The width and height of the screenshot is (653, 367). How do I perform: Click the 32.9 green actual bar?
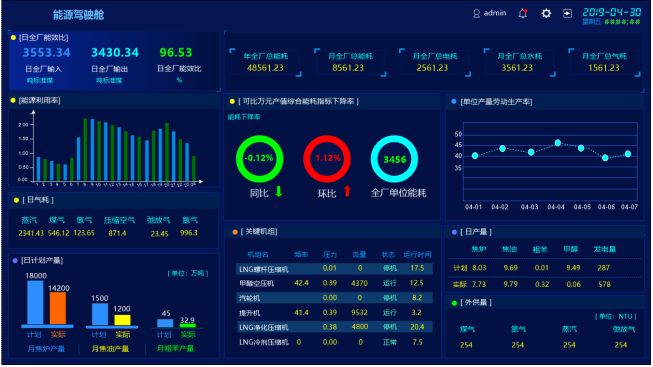pos(187,325)
